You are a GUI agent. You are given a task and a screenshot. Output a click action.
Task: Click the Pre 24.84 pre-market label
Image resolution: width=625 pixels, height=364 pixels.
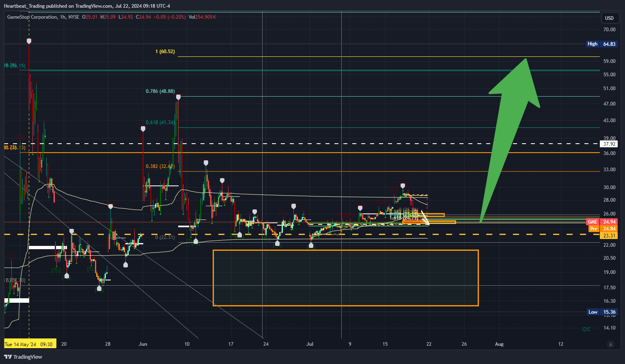(x=603, y=229)
